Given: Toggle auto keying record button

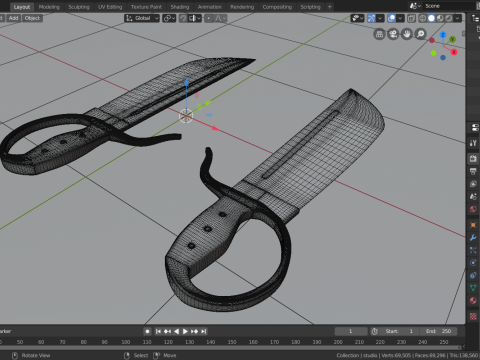Looking at the screenshot, I should (147, 331).
